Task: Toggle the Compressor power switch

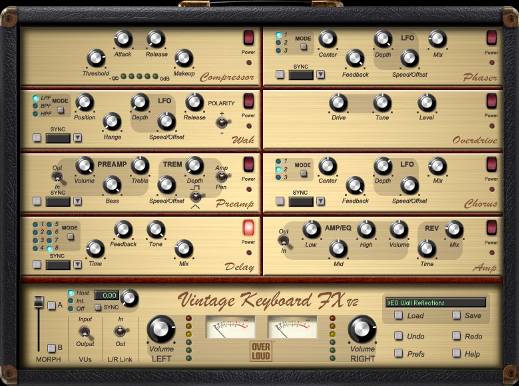Action: point(249,38)
